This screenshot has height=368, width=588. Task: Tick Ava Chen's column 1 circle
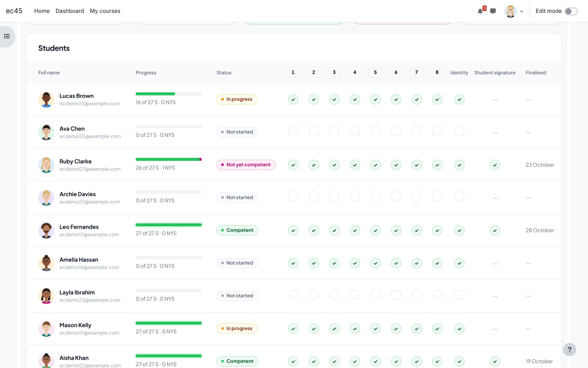293,131
